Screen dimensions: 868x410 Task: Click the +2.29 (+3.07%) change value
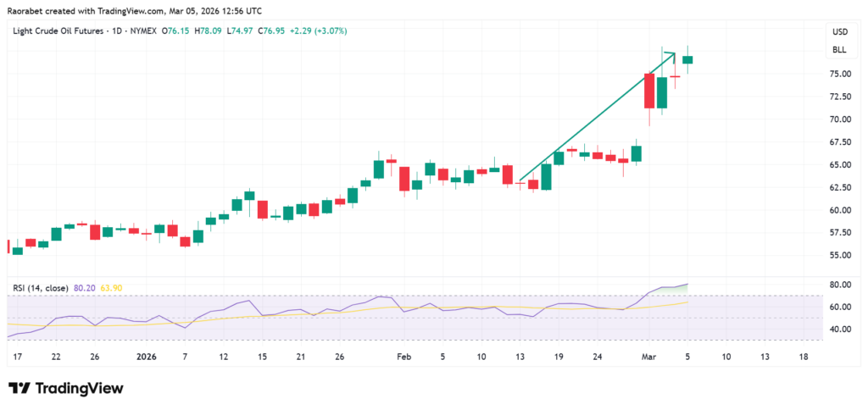click(x=317, y=31)
